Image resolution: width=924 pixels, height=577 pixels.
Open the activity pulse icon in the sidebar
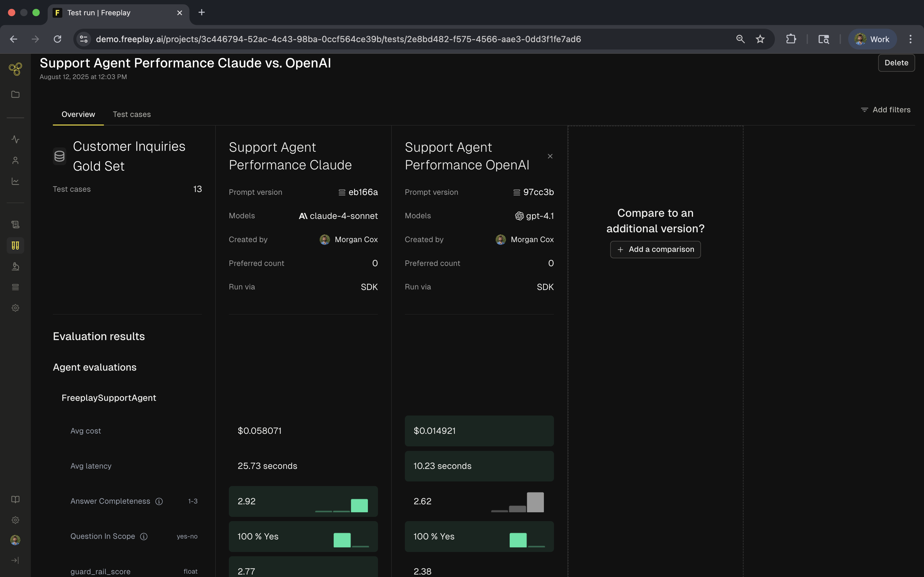pyautogui.click(x=15, y=139)
